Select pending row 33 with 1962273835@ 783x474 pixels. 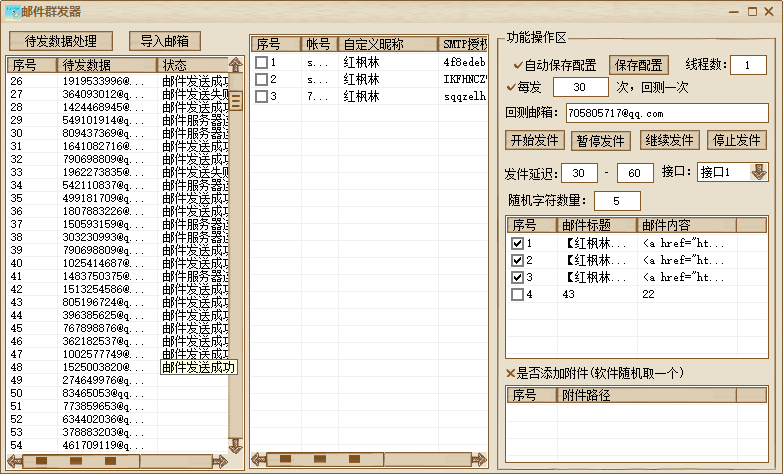(118, 172)
